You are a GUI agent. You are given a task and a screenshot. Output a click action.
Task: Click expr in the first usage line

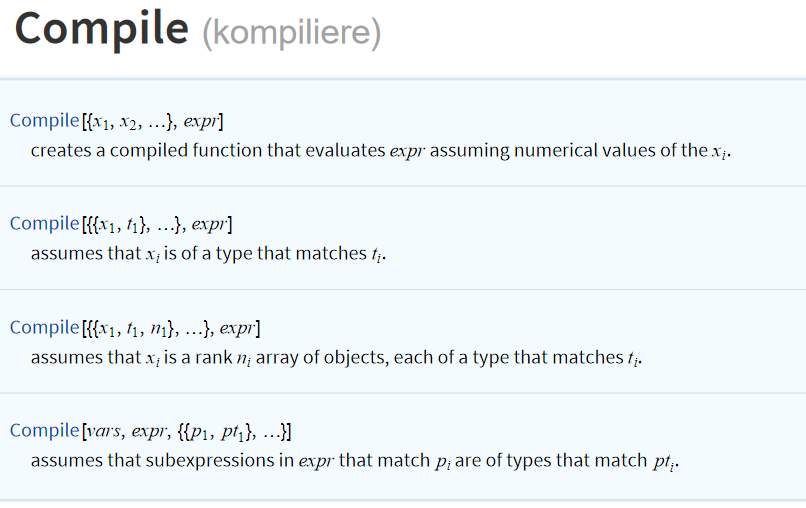201,122
